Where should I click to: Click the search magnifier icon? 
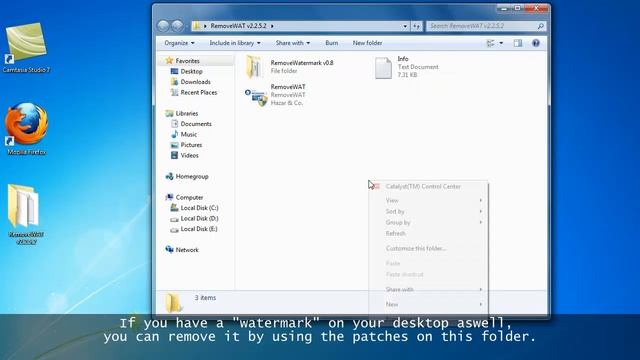[541, 26]
